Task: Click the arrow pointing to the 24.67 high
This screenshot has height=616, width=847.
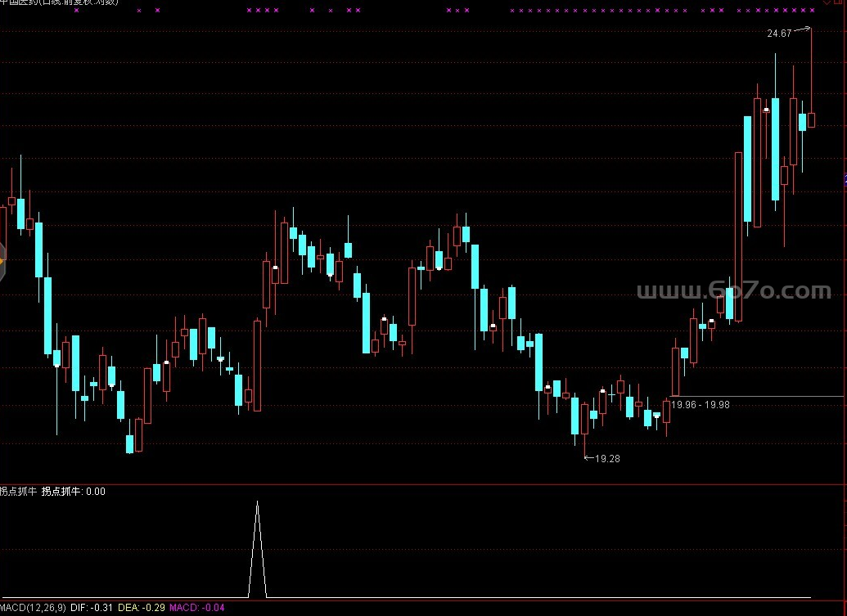Action: click(802, 29)
